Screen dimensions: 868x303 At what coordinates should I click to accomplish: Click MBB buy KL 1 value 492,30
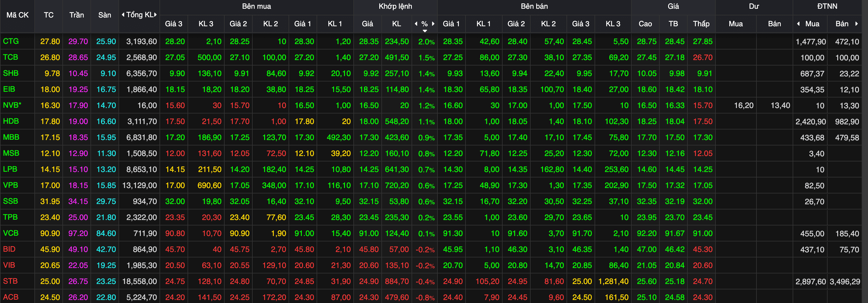tap(339, 137)
